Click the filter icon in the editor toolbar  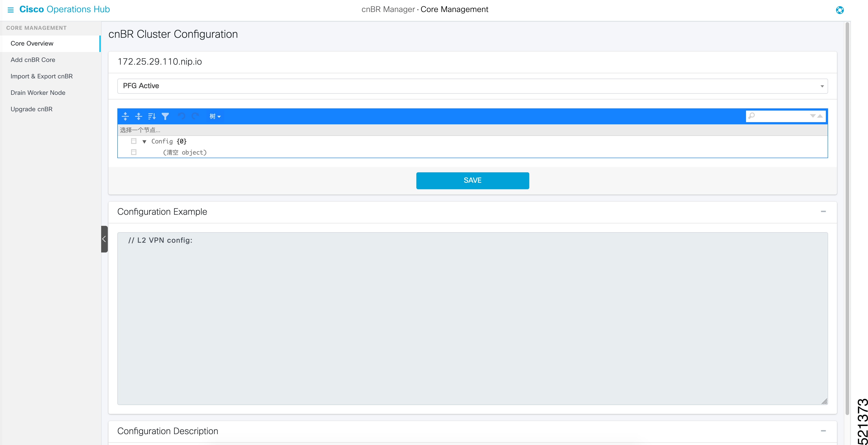[x=165, y=116]
